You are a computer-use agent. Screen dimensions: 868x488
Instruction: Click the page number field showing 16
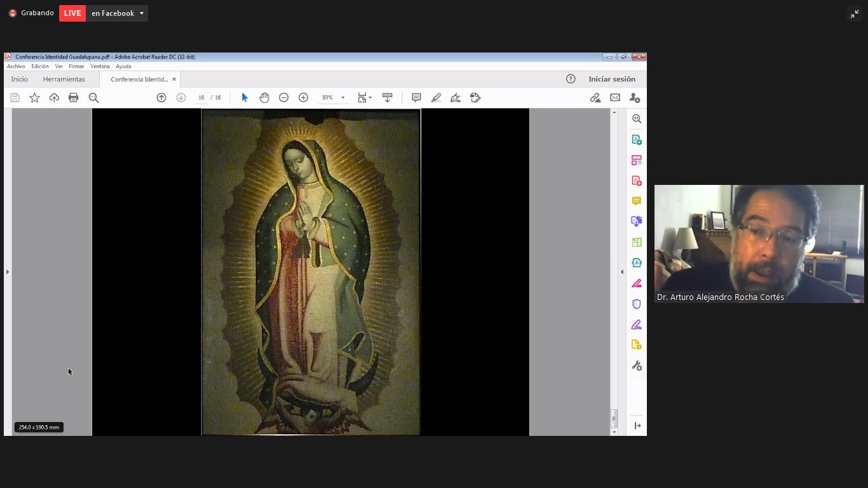coord(201,98)
